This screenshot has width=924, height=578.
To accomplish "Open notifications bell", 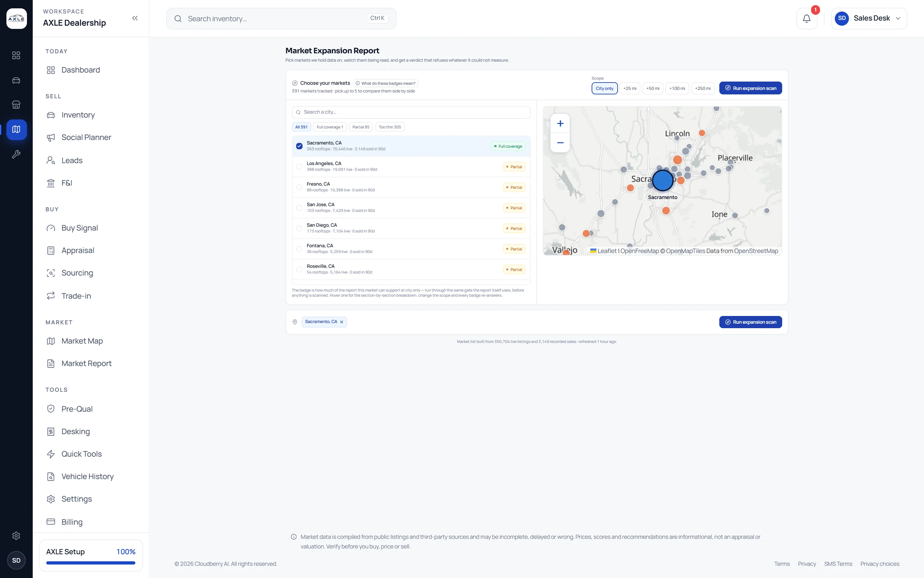I will [x=806, y=18].
